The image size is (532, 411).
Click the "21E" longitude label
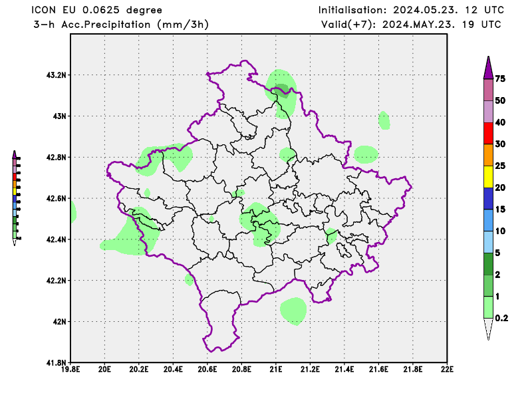point(276,369)
